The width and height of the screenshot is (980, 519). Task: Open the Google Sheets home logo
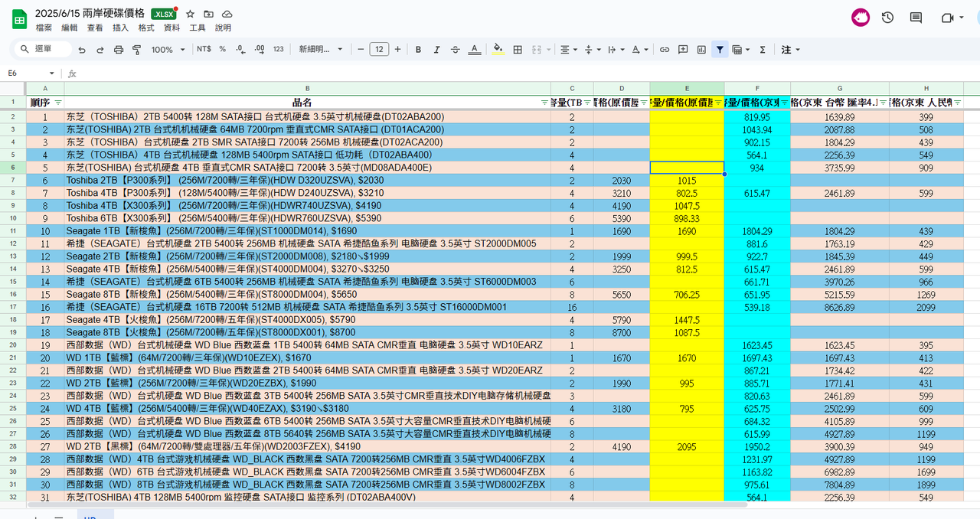[18, 19]
